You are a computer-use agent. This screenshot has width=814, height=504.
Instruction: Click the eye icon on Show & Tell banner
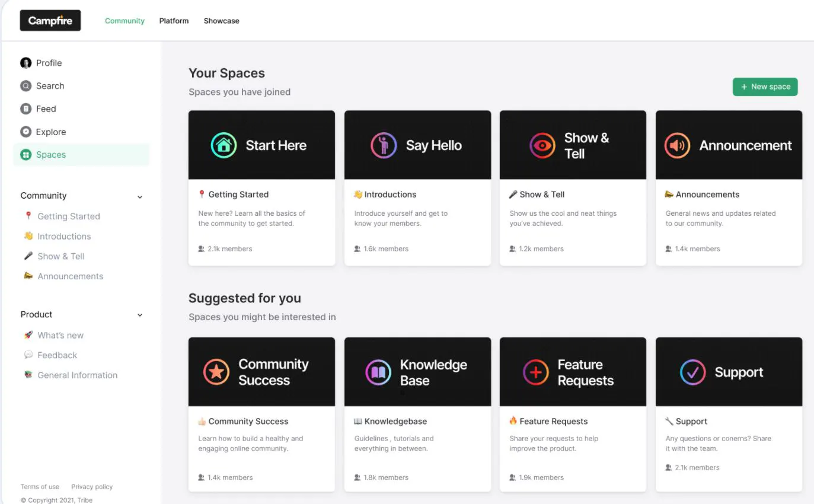click(x=542, y=145)
